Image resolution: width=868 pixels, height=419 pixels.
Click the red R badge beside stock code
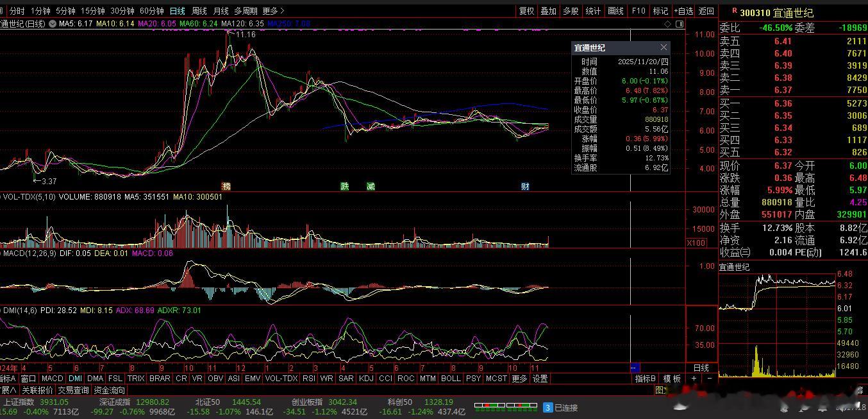[x=734, y=11]
